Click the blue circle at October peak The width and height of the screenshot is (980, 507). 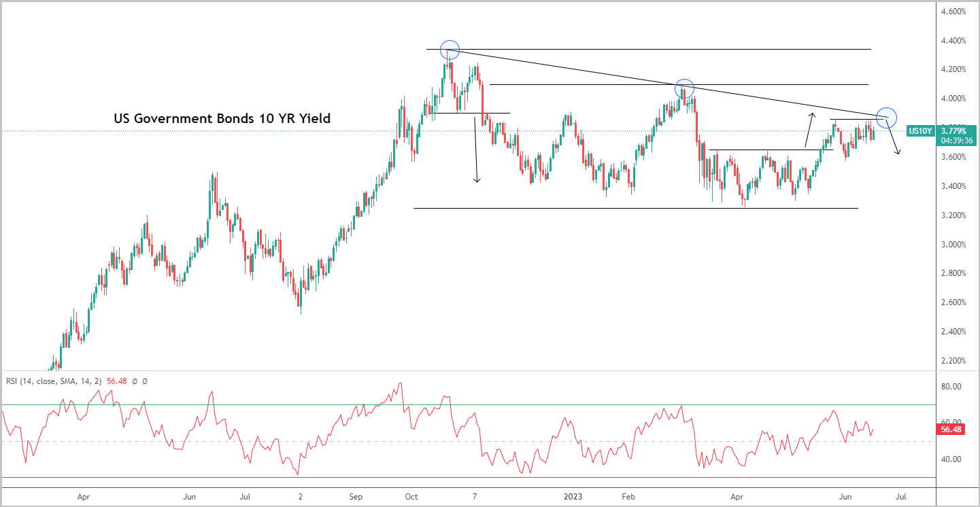point(450,50)
